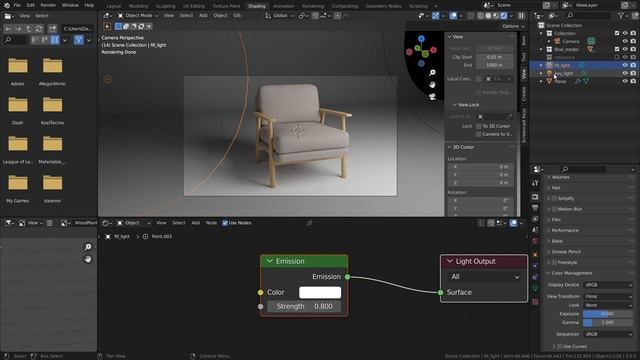Hide Camera with its eye icon in outliner
This screenshot has height=360, width=640.
pos(625,41)
